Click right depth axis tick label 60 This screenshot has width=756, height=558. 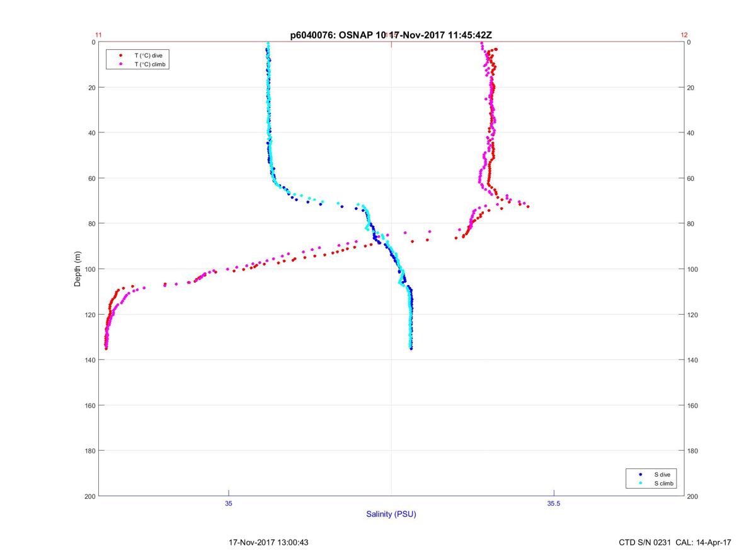pyautogui.click(x=691, y=178)
